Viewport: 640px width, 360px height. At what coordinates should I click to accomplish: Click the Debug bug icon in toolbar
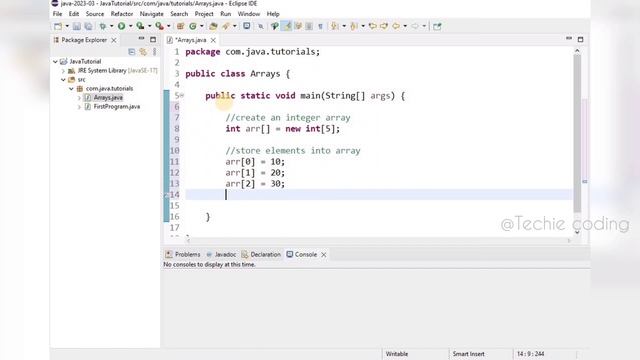point(103,26)
